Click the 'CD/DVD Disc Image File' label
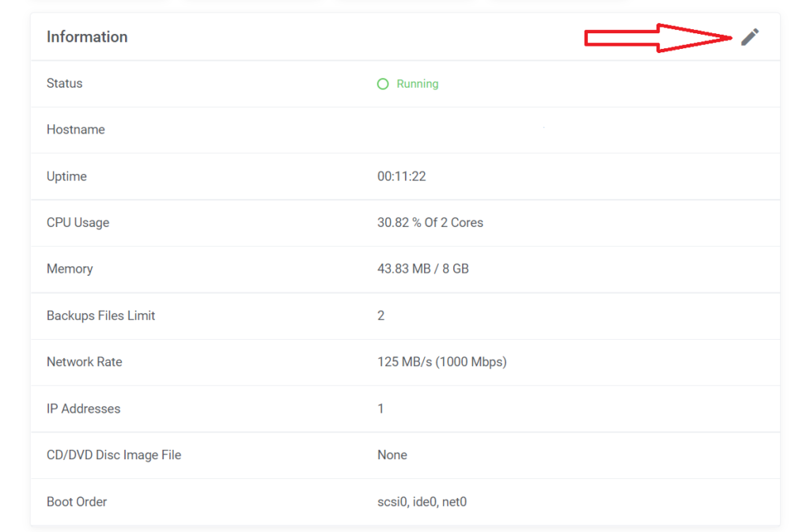The width and height of the screenshot is (810, 532). click(114, 455)
